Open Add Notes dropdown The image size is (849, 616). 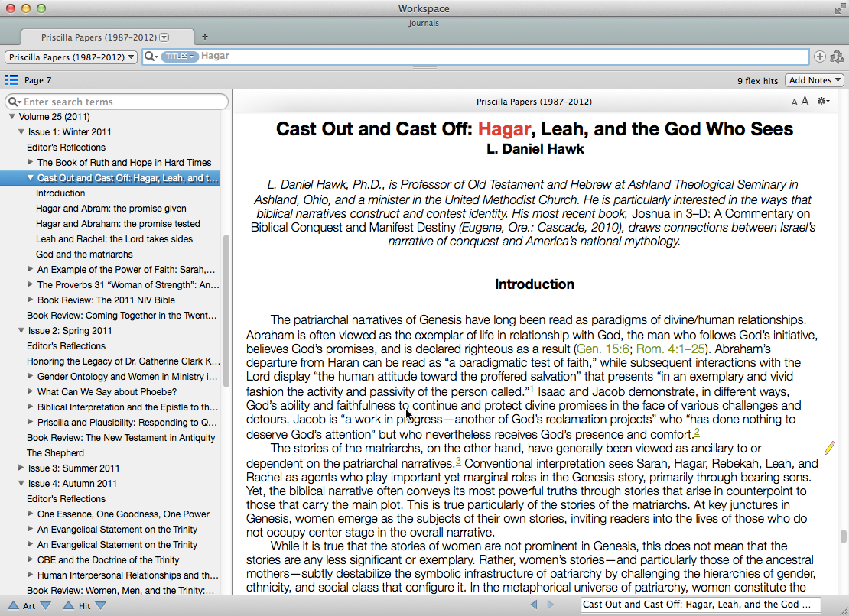pos(815,80)
